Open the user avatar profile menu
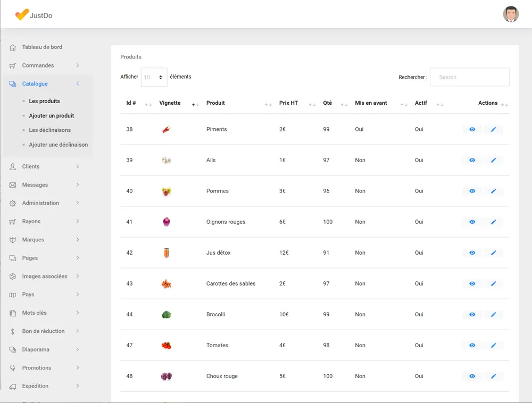The width and height of the screenshot is (532, 403). click(x=511, y=14)
